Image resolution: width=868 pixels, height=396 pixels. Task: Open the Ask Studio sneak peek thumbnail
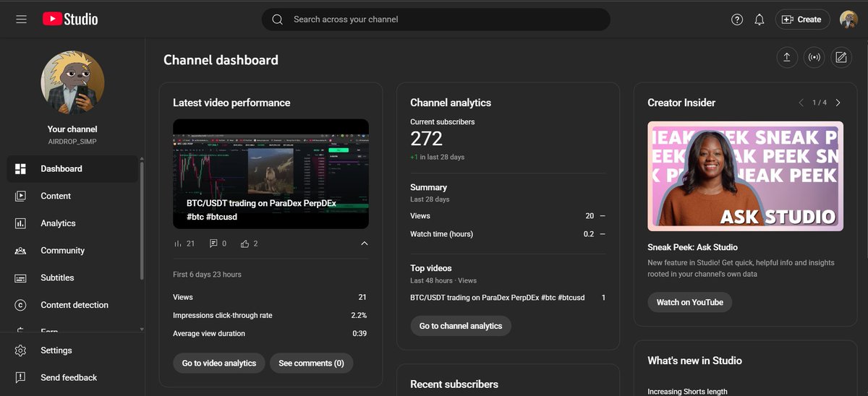[745, 176]
